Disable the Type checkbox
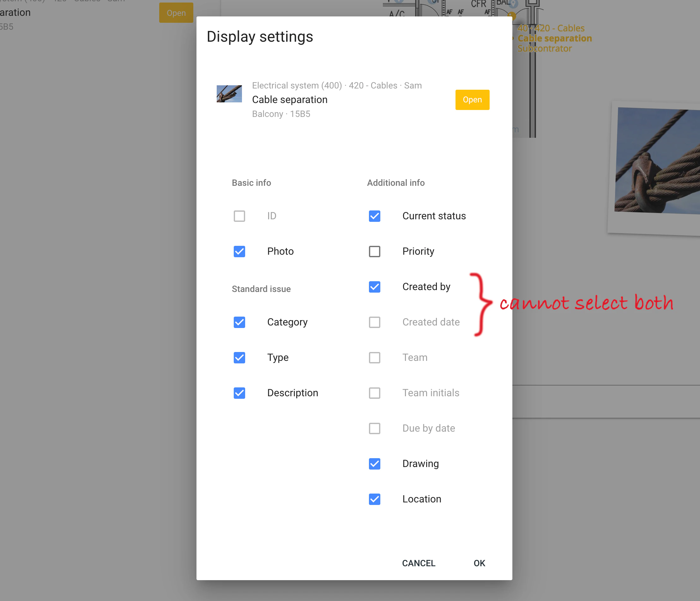 pos(239,358)
